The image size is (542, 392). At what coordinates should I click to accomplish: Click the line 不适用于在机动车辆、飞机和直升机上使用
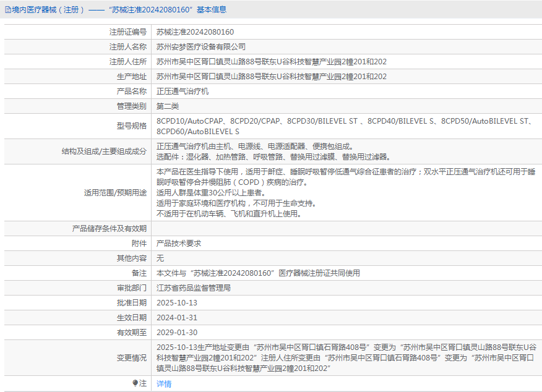tap(229, 214)
